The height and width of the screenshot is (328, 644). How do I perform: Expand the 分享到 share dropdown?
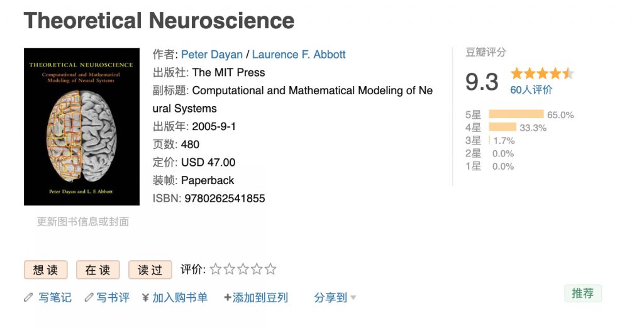(x=335, y=298)
